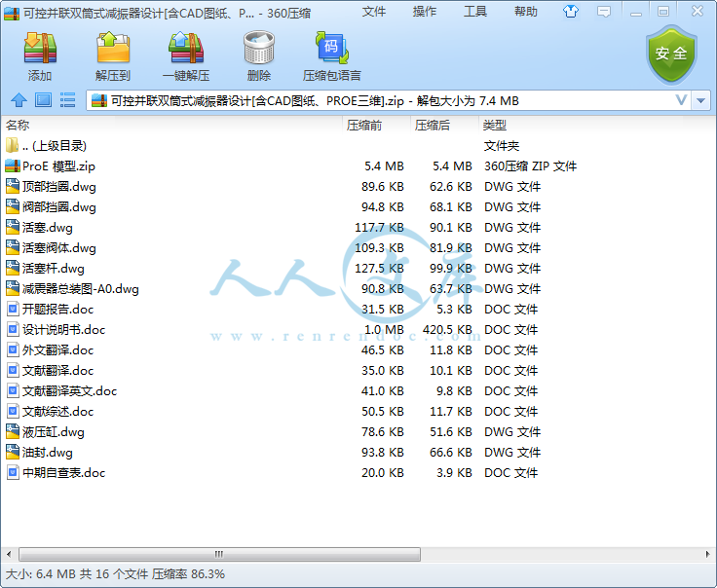Click the 阀部挡圈.dwg file icon
Viewport: 717px width, 588px height.
(x=13, y=207)
